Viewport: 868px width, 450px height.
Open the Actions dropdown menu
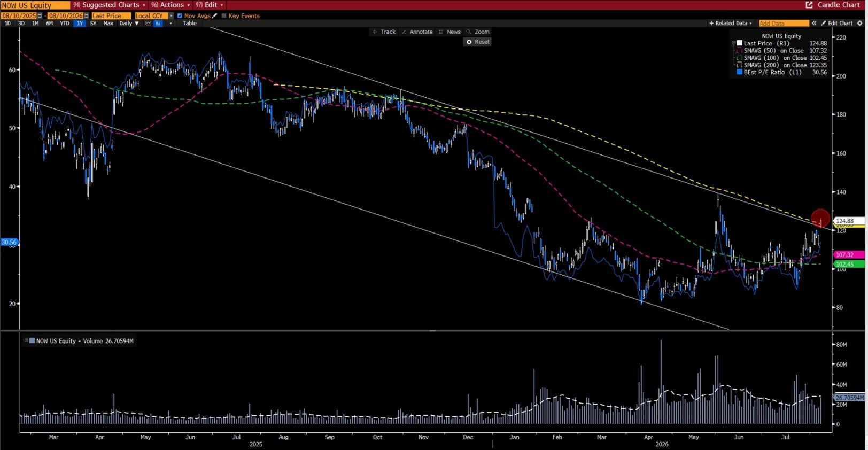[170, 5]
